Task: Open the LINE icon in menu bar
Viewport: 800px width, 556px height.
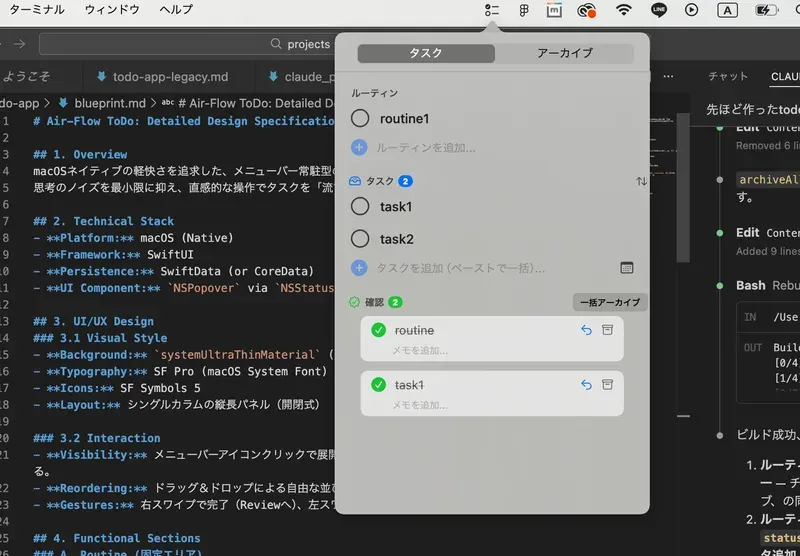Action: 658,11
